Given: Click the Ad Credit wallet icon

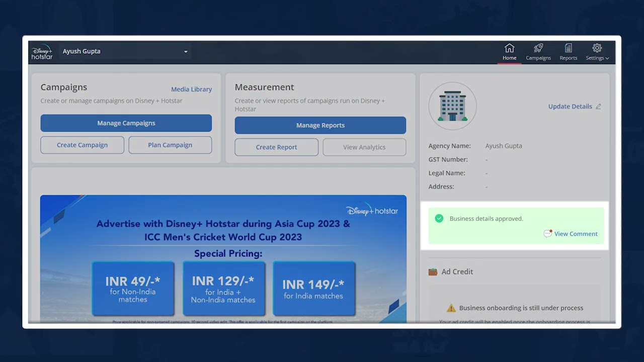Looking at the screenshot, I should click(433, 271).
